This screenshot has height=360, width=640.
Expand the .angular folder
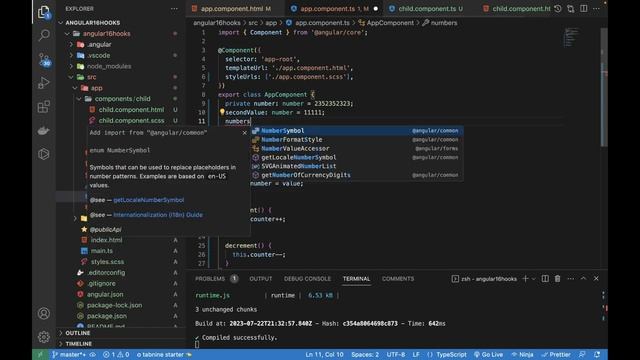tap(99, 44)
